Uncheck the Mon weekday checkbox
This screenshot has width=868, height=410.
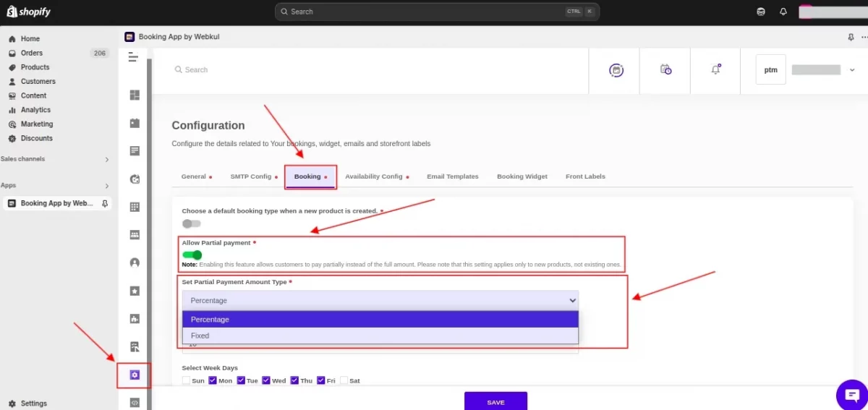pyautogui.click(x=213, y=380)
